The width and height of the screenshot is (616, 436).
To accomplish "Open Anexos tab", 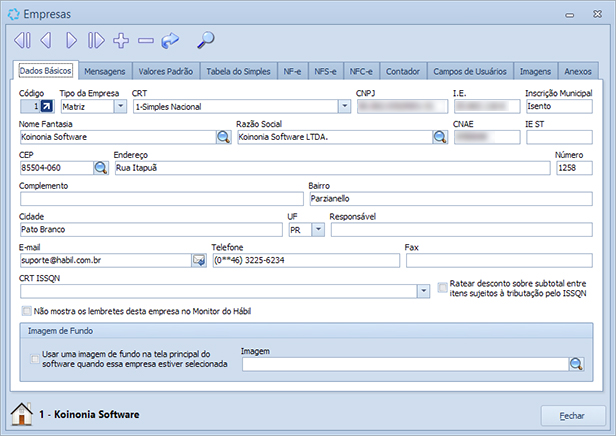I will click(x=578, y=71).
